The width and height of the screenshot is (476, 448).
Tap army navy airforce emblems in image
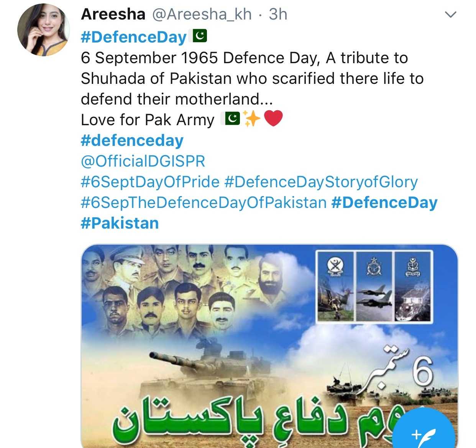374,286
